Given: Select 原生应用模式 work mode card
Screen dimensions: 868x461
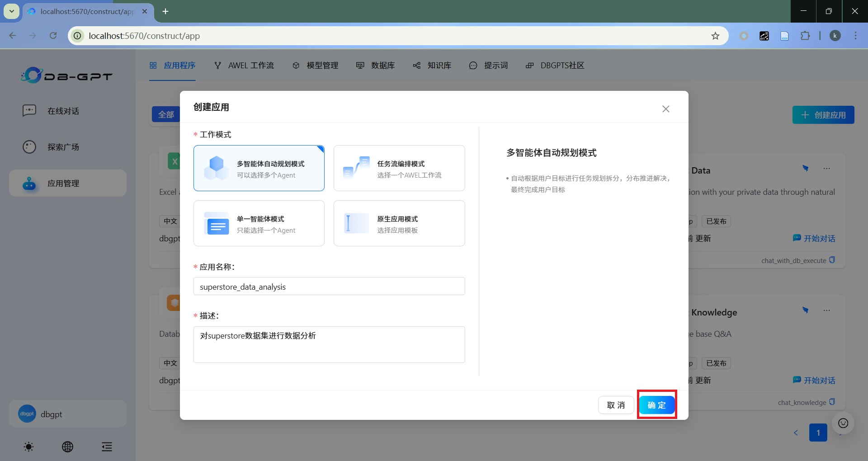Looking at the screenshot, I should point(399,223).
